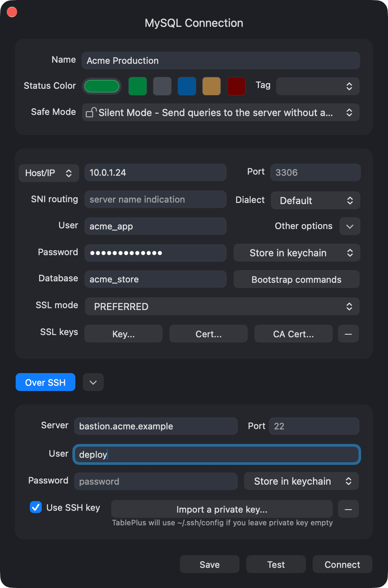Click the database Password field
This screenshot has width=388, height=588.
[156, 253]
